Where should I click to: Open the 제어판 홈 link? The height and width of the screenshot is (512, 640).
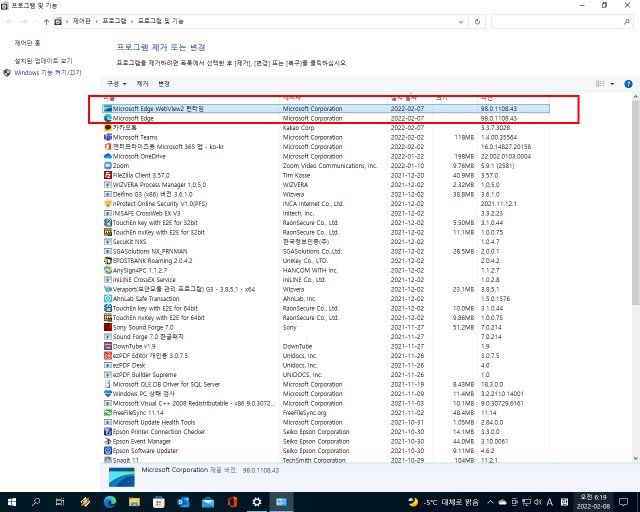(x=27, y=43)
